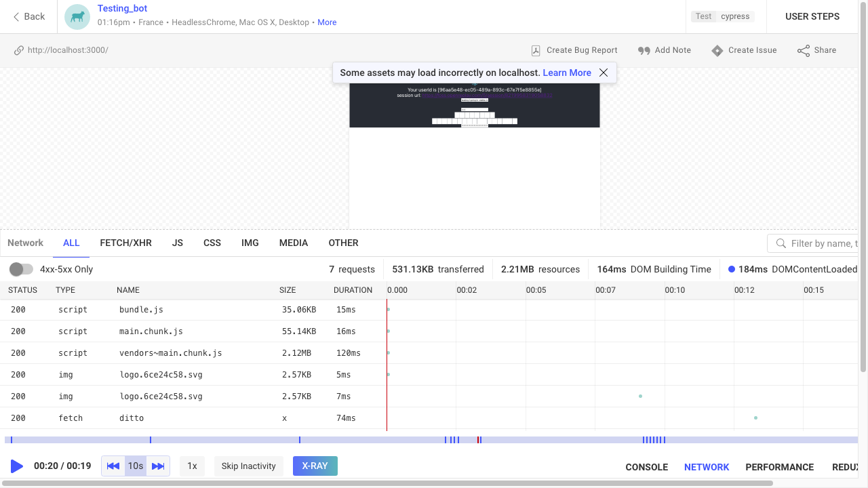The width and height of the screenshot is (868, 488).
Task: Click the Share icon
Action: [804, 50]
